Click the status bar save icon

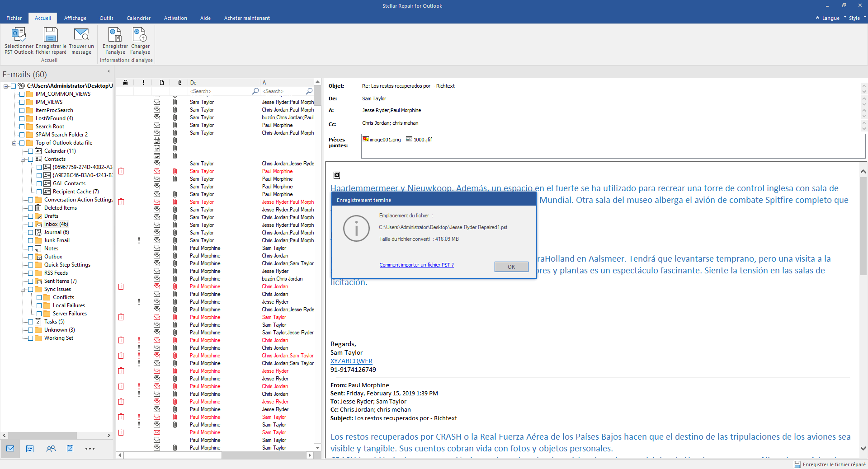[797, 464]
